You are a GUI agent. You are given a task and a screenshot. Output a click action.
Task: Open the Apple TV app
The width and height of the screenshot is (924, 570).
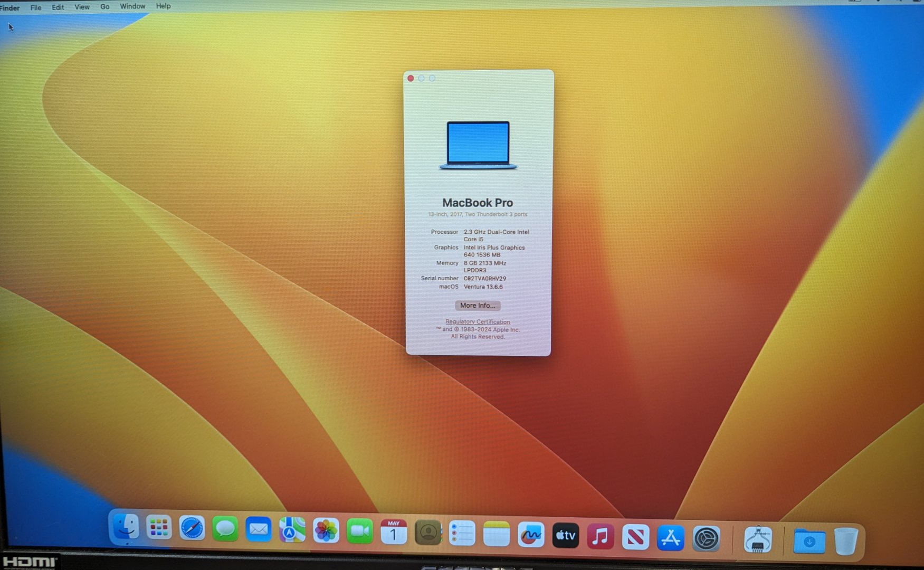coord(565,536)
